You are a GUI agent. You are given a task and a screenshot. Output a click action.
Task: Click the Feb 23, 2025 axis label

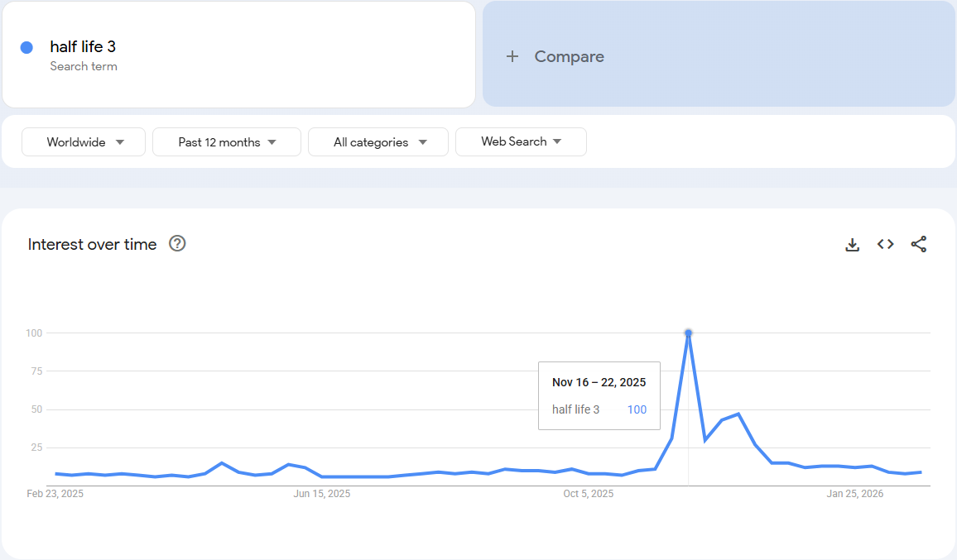(55, 494)
